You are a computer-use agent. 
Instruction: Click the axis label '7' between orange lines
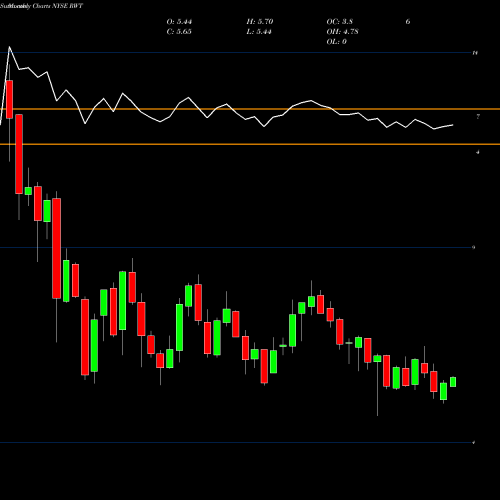pos(478,116)
